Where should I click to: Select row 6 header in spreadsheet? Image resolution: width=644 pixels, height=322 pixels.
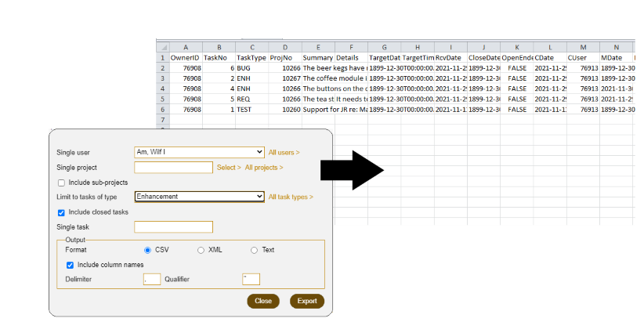pos(163,110)
